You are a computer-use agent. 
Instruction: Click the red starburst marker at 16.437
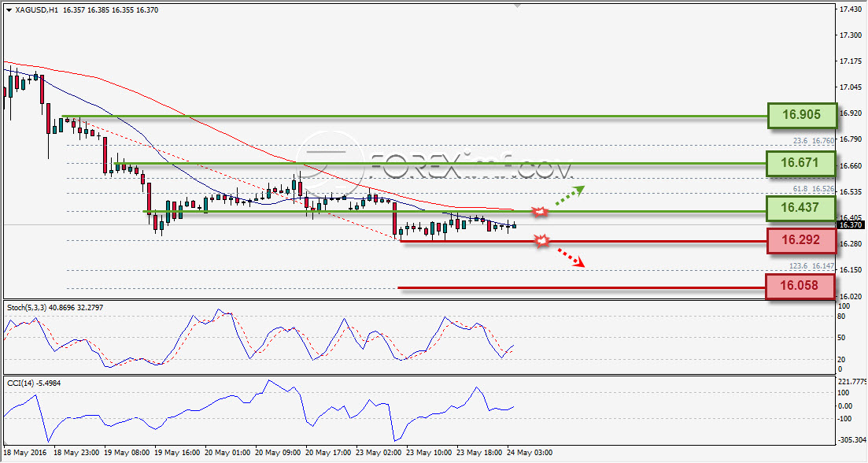pos(540,211)
